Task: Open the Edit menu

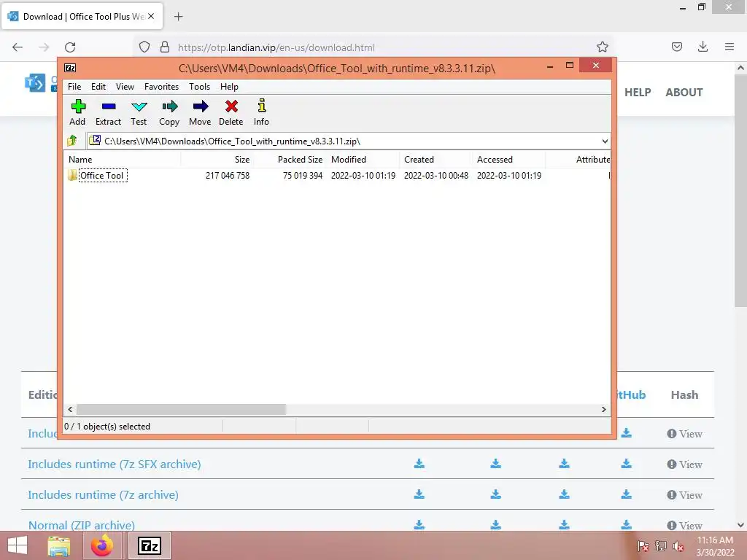Action: (x=98, y=87)
